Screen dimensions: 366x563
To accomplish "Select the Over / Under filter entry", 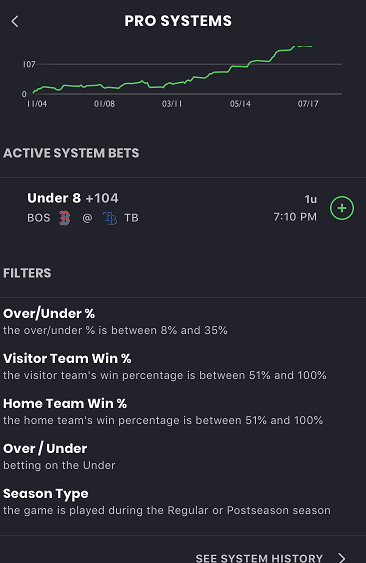I will [59, 456].
